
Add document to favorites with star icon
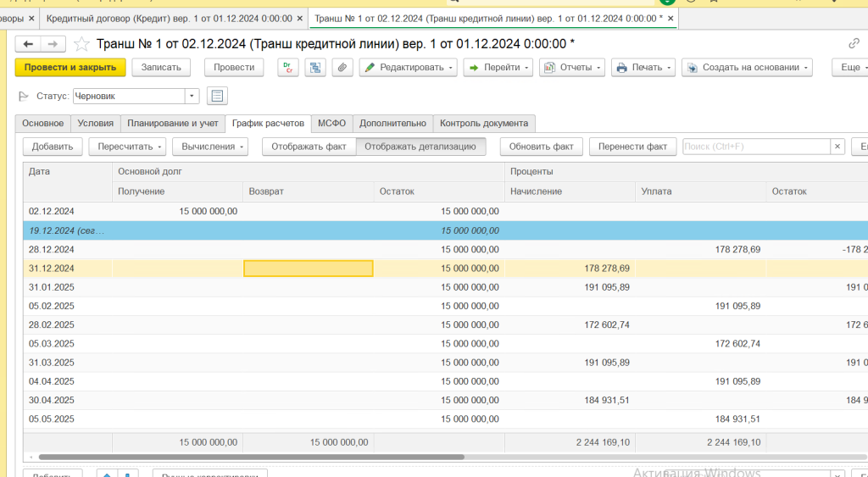[x=81, y=44]
